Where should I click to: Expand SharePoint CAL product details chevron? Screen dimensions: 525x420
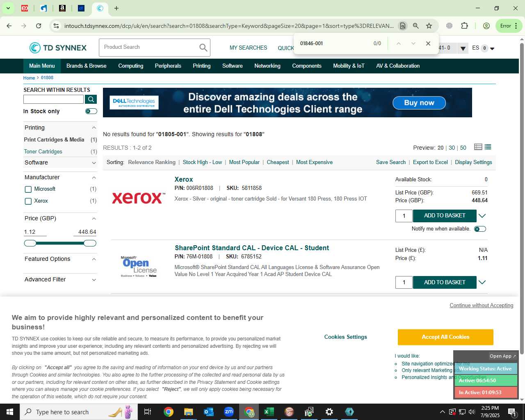coord(482,282)
